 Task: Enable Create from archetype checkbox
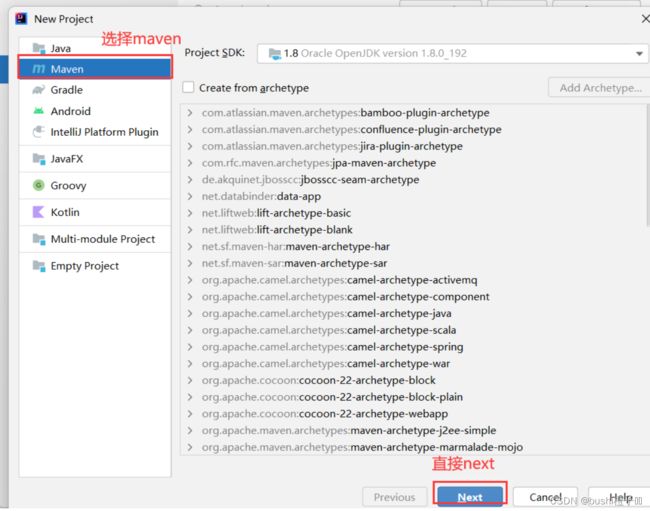[x=188, y=87]
